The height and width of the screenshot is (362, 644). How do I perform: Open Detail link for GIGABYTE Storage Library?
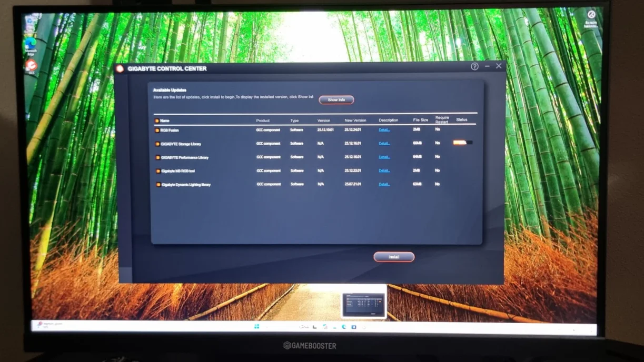384,143
